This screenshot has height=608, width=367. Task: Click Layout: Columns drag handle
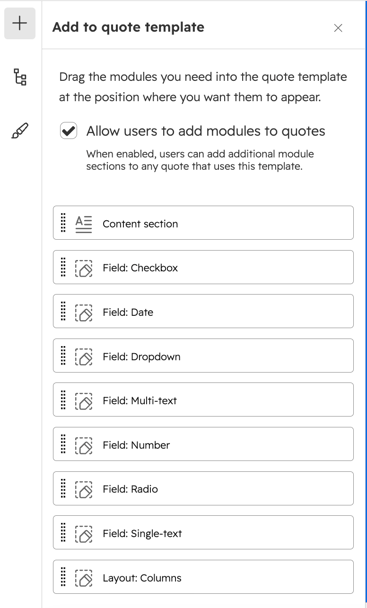[x=63, y=577]
